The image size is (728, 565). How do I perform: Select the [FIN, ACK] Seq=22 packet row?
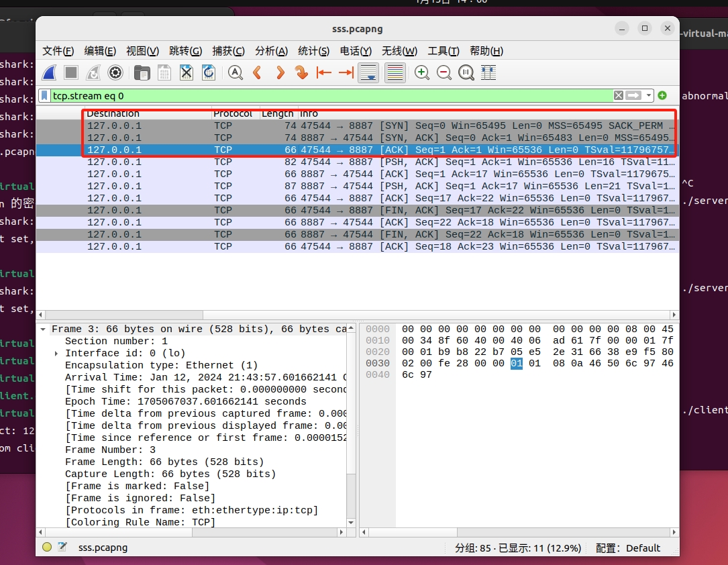(x=358, y=234)
